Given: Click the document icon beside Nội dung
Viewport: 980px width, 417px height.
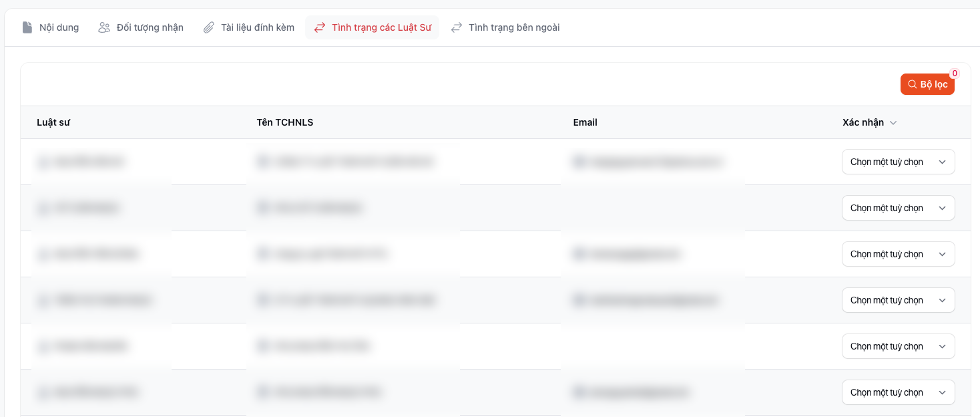Looking at the screenshot, I should [27, 27].
